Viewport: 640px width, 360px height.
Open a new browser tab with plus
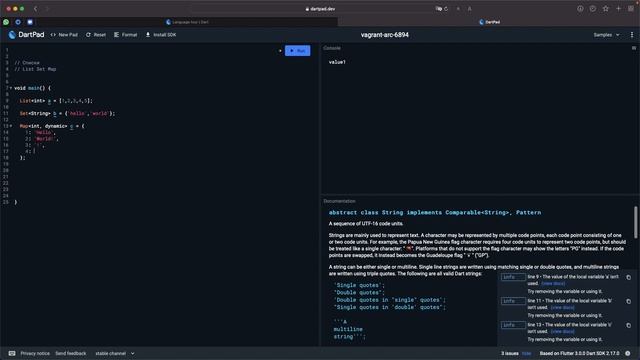pos(618,9)
